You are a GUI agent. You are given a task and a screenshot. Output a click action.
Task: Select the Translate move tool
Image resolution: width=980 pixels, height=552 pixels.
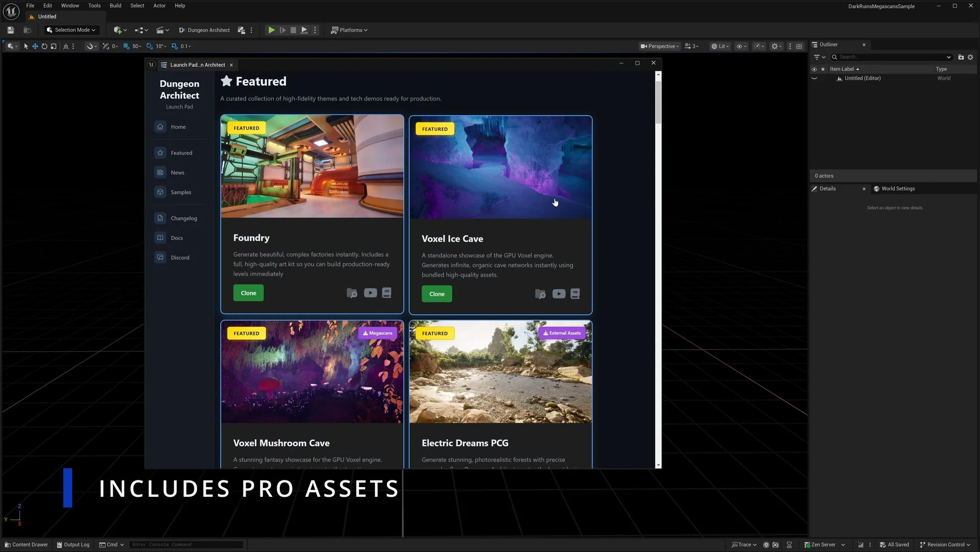pos(35,47)
